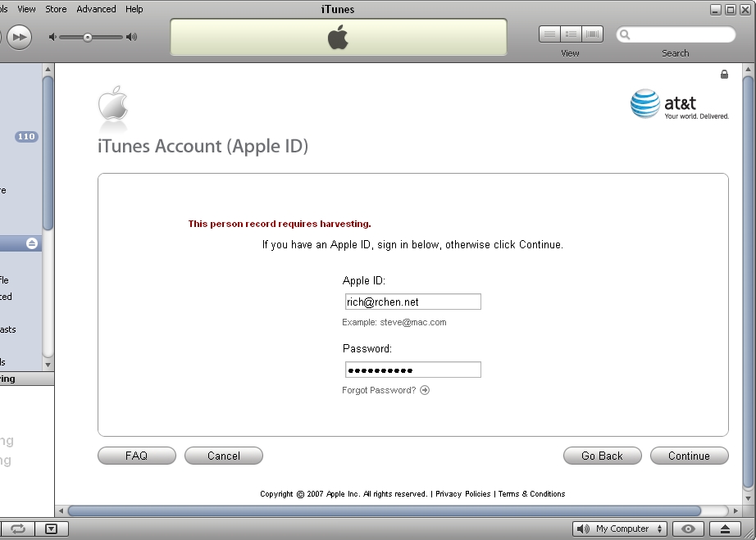Open the Privacy Policies link
The image size is (756, 540).
[462, 494]
